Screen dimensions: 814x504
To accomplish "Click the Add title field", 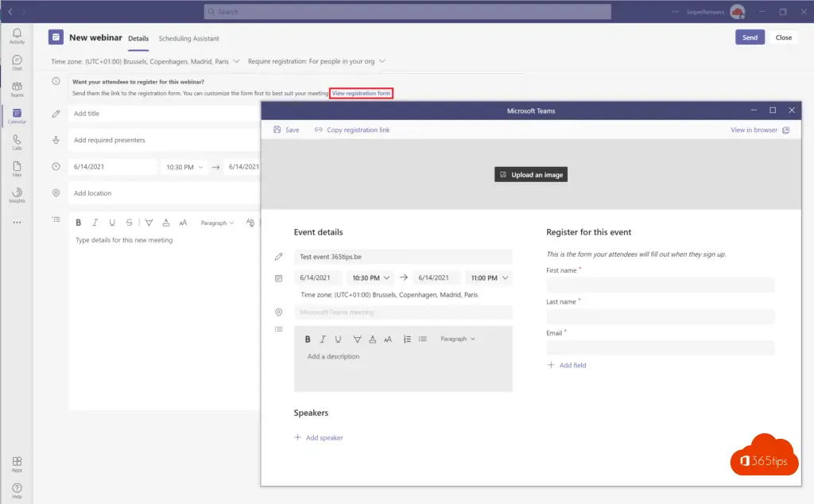I will coord(164,113).
